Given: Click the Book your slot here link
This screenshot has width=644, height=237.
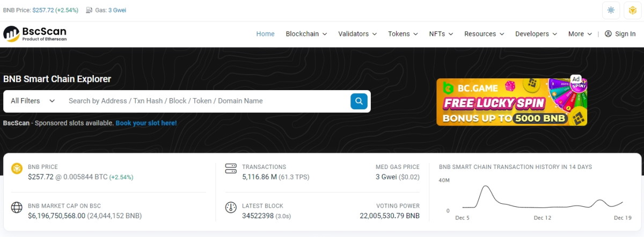Looking at the screenshot, I should 146,123.
